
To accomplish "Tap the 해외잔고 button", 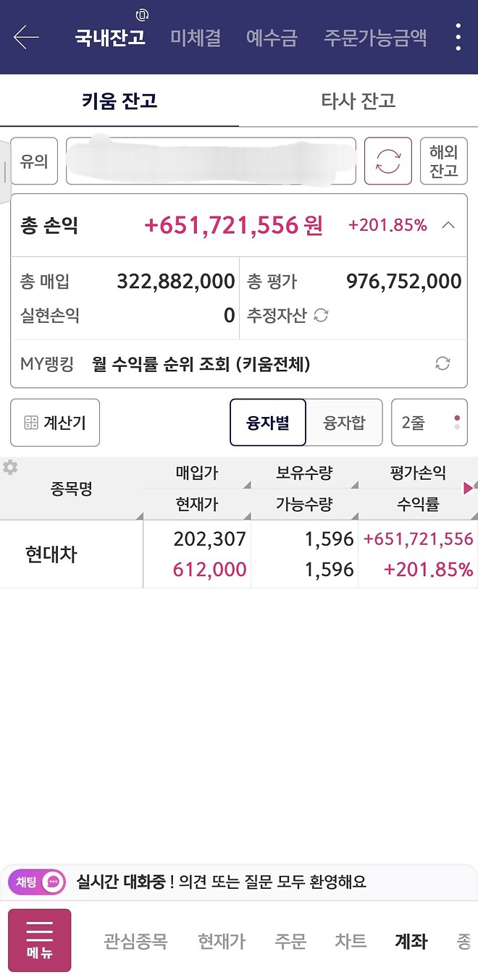I will click(x=443, y=161).
